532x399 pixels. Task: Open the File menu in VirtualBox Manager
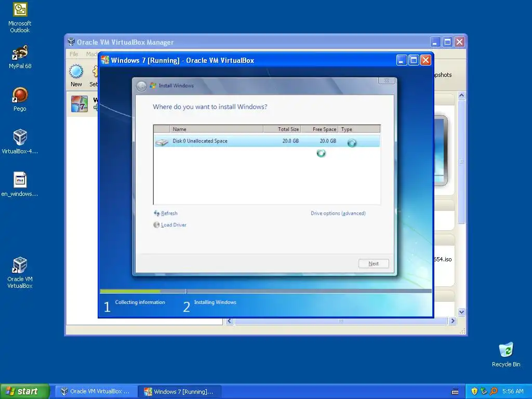point(74,54)
